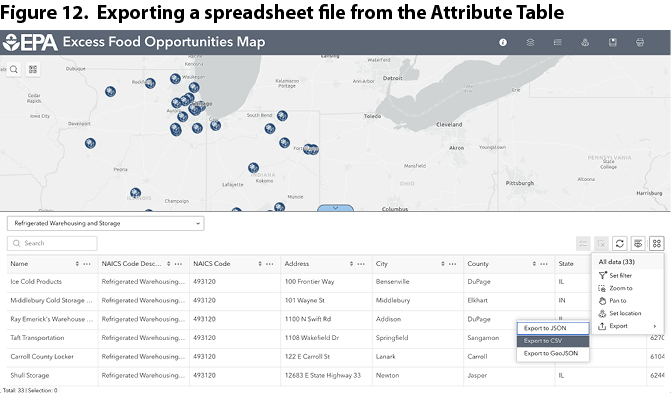Click the print icon in header
The image size is (671, 395).
[x=640, y=42]
